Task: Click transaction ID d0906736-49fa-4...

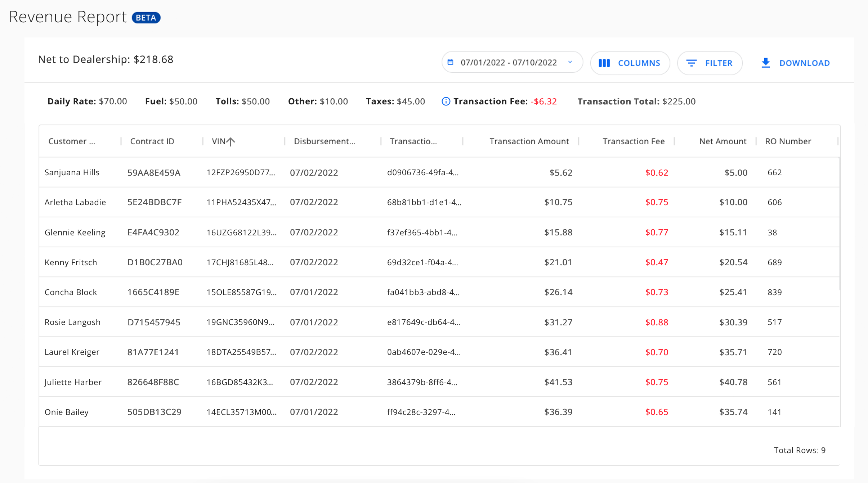Action: [423, 172]
